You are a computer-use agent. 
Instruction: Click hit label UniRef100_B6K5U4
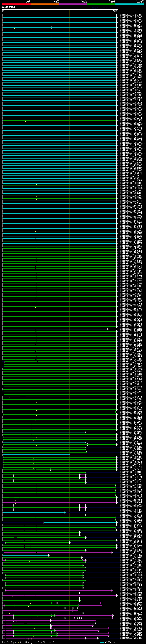[131, 412]
